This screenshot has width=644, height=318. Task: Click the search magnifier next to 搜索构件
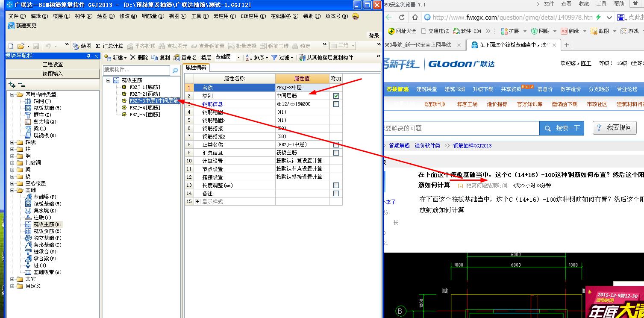click(x=175, y=71)
